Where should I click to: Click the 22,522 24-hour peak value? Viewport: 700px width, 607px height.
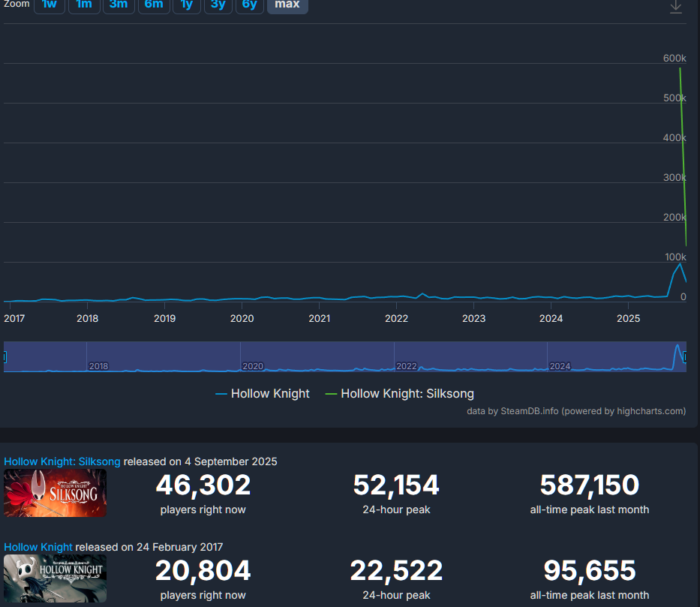pyautogui.click(x=396, y=571)
